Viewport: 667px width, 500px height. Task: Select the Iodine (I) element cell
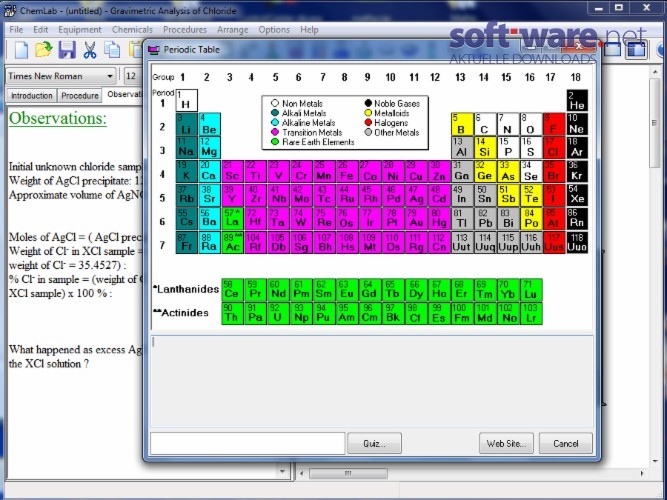[554, 195]
